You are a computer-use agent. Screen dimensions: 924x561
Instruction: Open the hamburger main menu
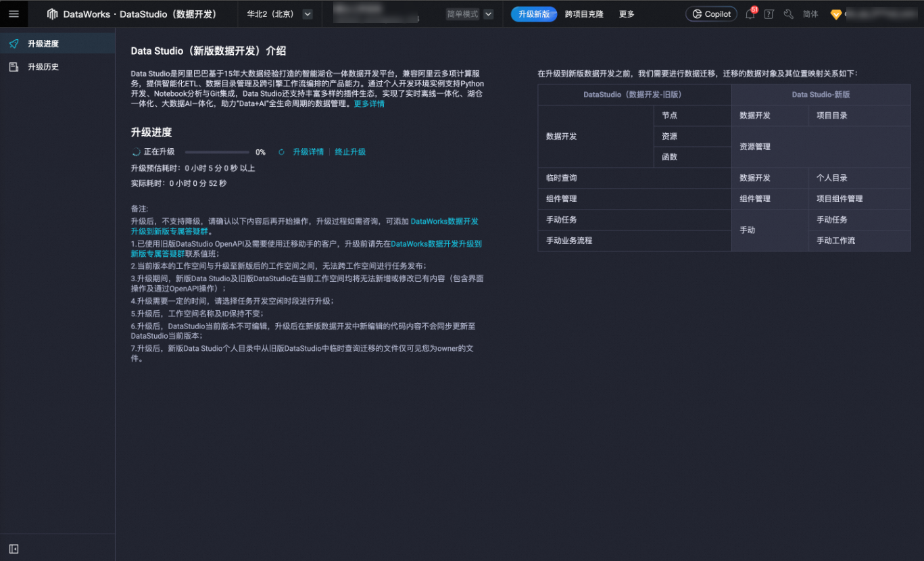tap(14, 14)
